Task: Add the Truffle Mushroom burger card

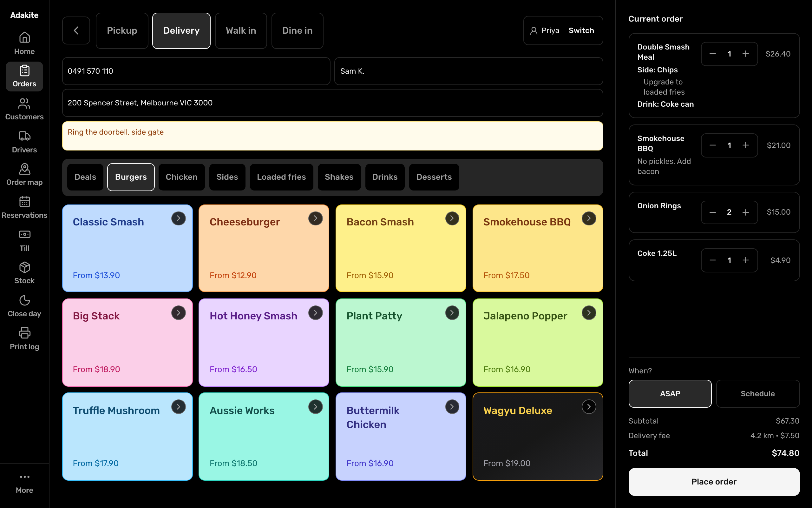Action: click(x=128, y=437)
